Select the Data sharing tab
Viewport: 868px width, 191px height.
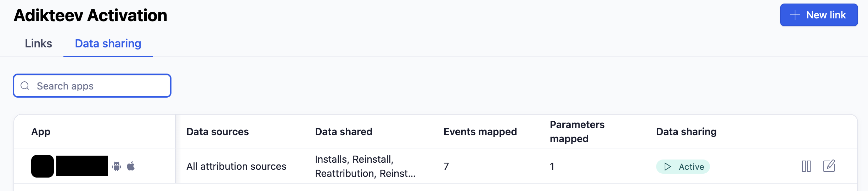coord(108,44)
